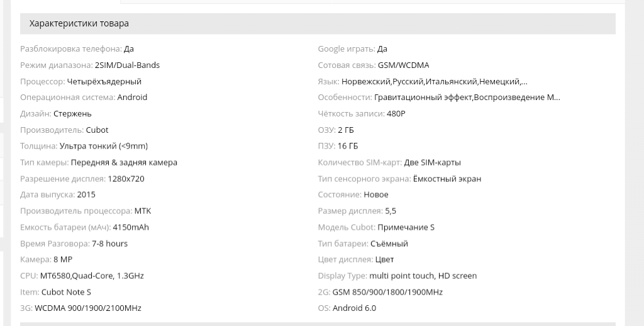Click the Производитель value "Cubot"
This screenshot has width=644, height=326.
click(x=97, y=130)
